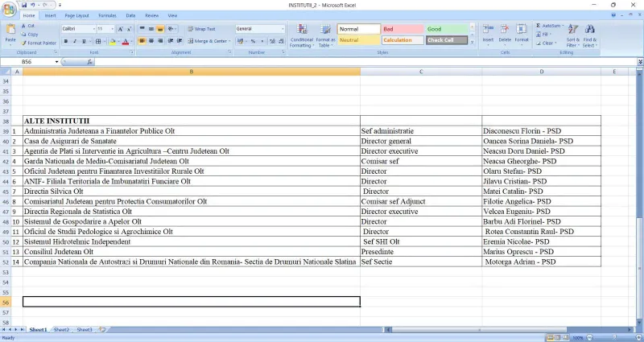
Task: Click the Delete cells icon
Action: point(505,34)
